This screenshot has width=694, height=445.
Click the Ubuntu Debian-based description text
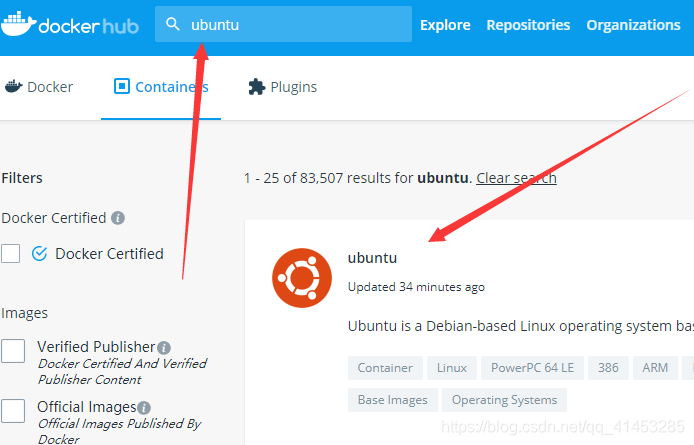520,326
